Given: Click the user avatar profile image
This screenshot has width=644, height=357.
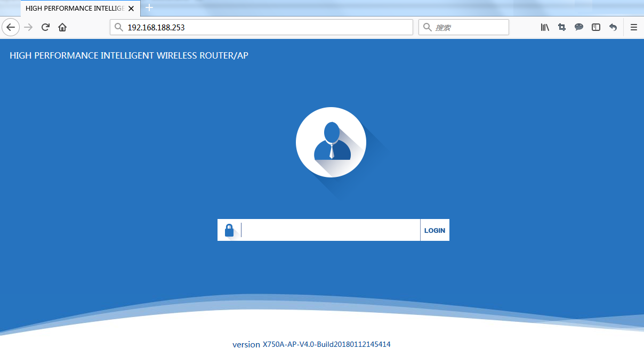Looking at the screenshot, I should coord(331,142).
